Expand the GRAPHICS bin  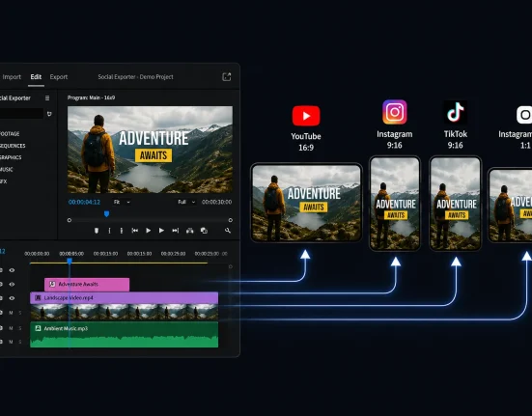pos(11,157)
